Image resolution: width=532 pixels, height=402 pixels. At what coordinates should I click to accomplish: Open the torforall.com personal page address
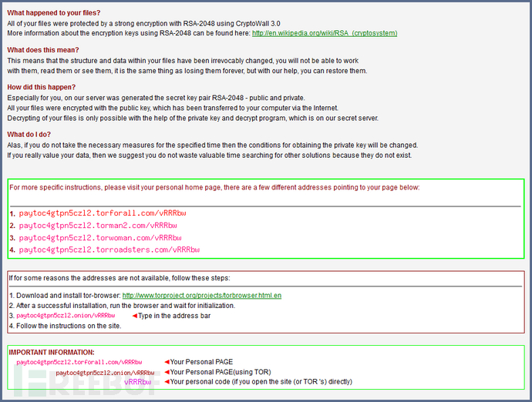(x=103, y=213)
